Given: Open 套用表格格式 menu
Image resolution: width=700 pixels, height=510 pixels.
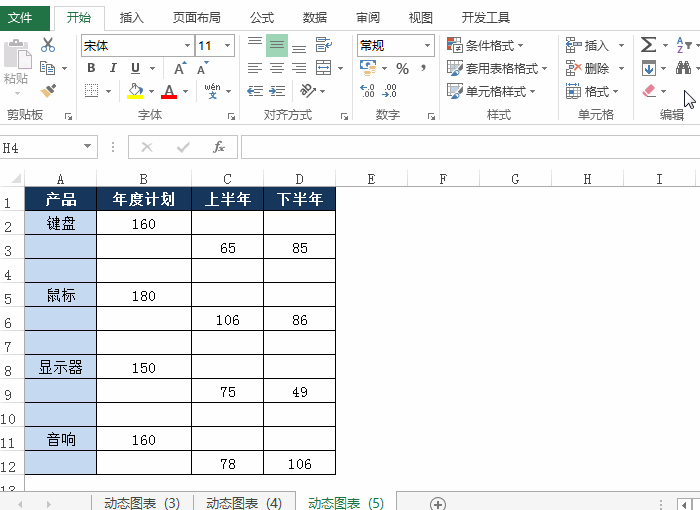Looking at the screenshot, I should click(x=497, y=68).
